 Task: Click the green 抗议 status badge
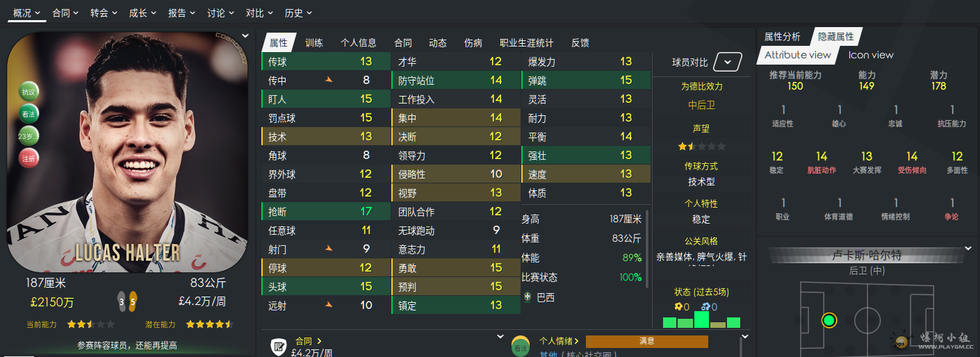[28, 92]
